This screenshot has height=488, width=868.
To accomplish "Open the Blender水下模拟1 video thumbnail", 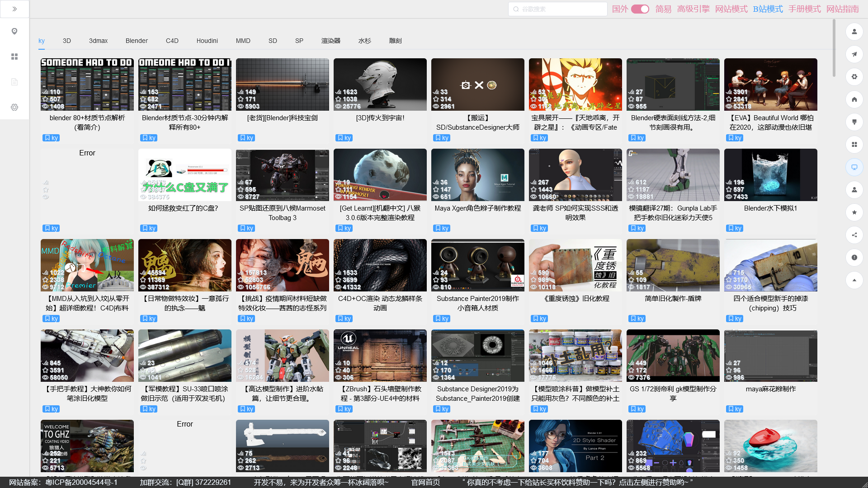I will click(770, 175).
